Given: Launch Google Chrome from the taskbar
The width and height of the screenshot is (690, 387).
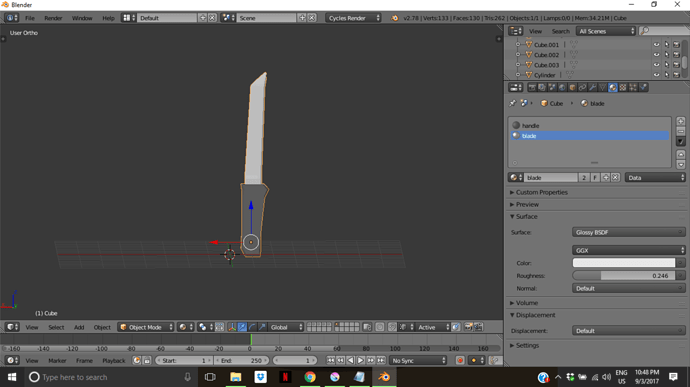Looking at the screenshot, I should 310,377.
